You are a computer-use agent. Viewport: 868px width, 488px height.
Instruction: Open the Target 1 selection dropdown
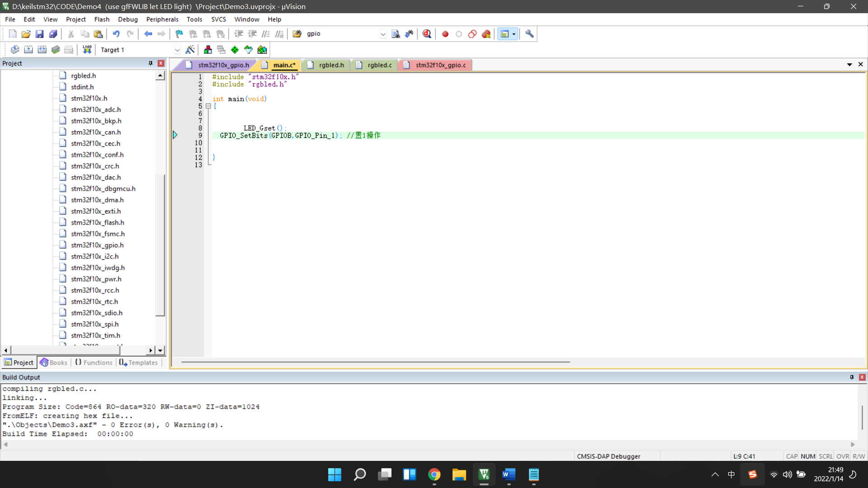177,50
